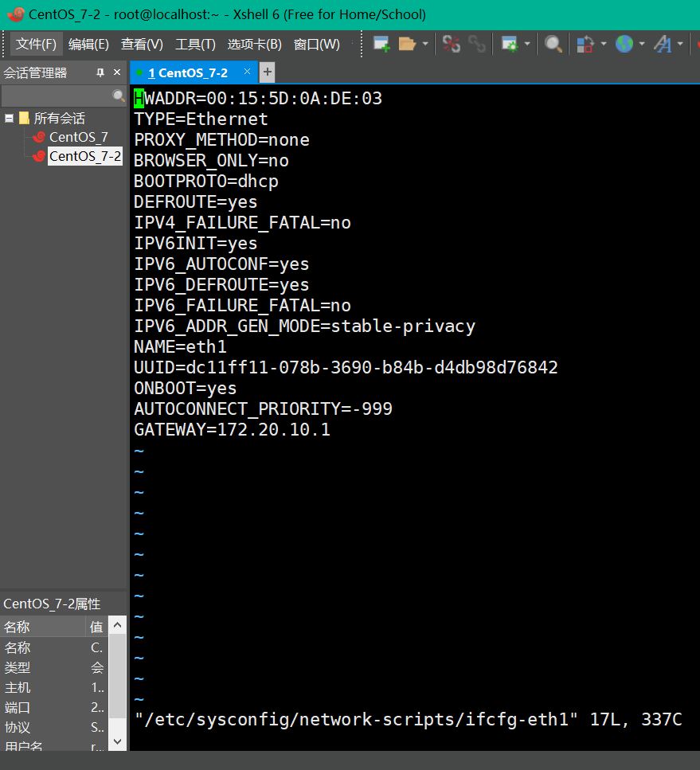
Task: Click the CentOS_7 session icon
Action: tap(39, 137)
